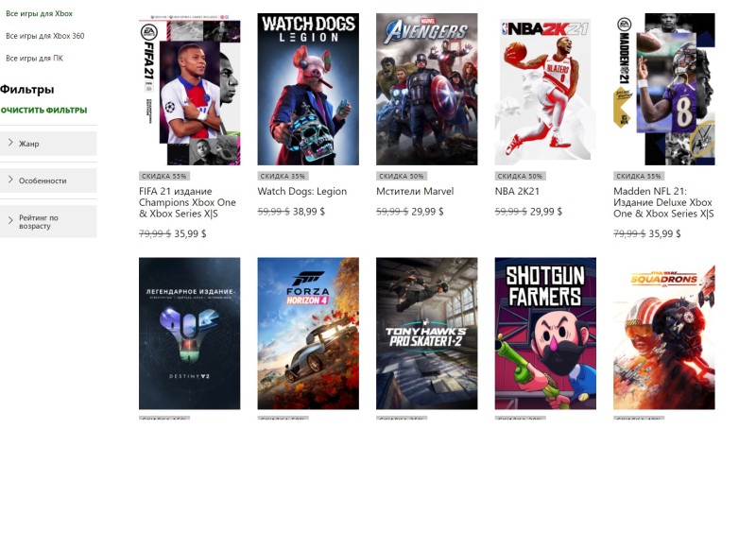Open the Watch Dogs Legion cover image
Viewport: 756px width, 549px height.
[x=308, y=89]
